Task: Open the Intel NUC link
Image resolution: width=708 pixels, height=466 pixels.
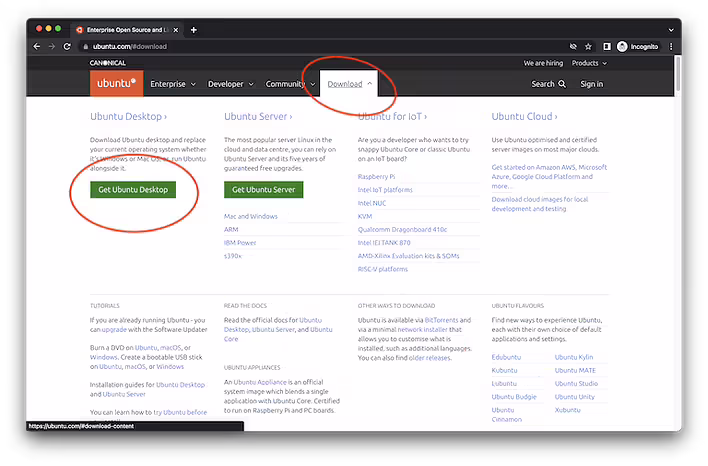Action: tap(372, 203)
